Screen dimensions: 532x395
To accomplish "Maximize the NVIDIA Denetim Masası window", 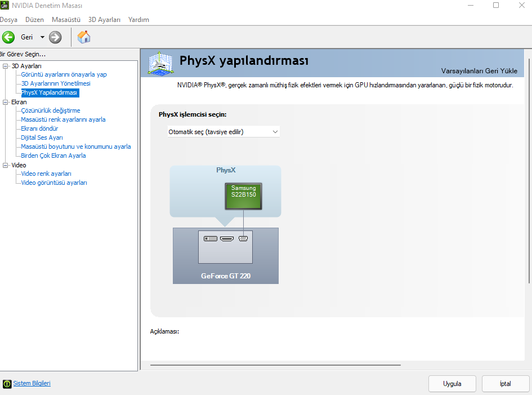I will (x=496, y=5).
